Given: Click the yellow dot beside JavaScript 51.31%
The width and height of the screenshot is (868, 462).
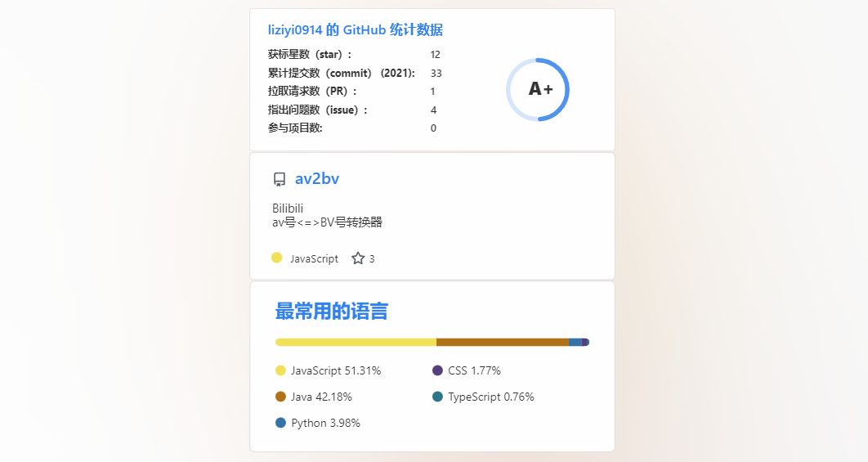Looking at the screenshot, I should tap(280, 370).
